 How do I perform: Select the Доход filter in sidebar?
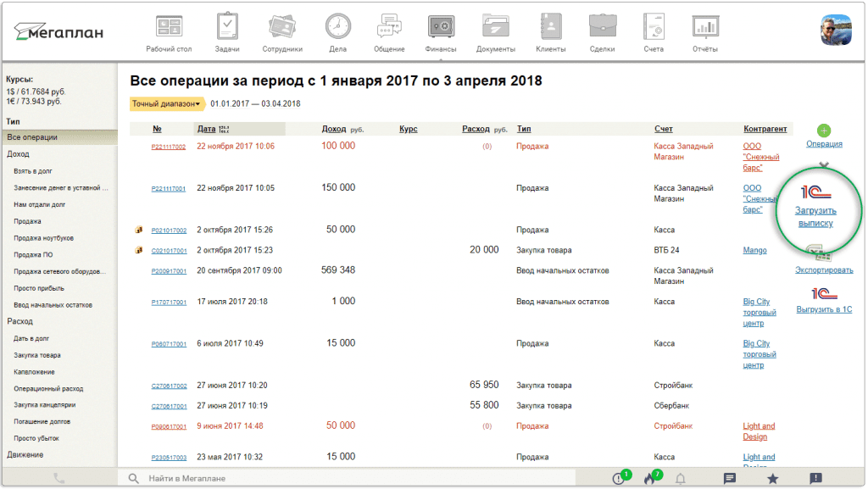(19, 154)
